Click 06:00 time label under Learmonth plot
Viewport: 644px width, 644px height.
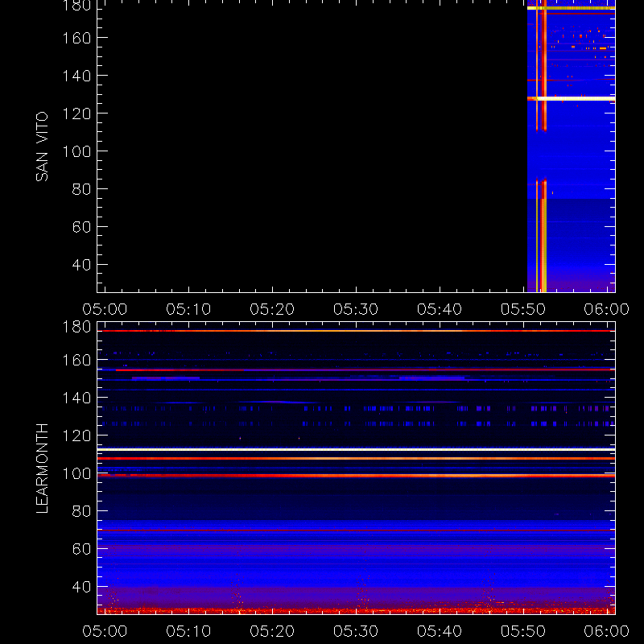click(x=607, y=631)
